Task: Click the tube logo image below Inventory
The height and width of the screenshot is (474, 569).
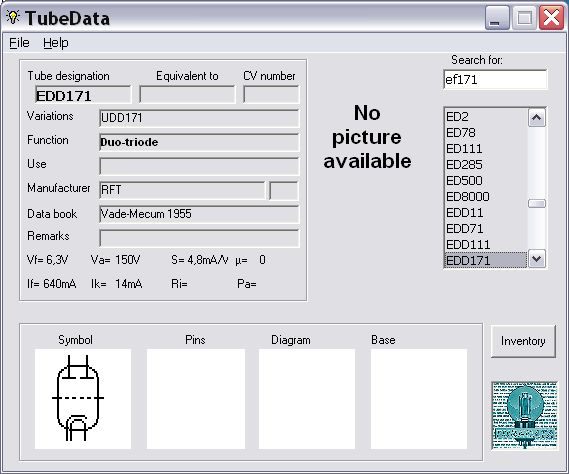Action: (x=525, y=416)
